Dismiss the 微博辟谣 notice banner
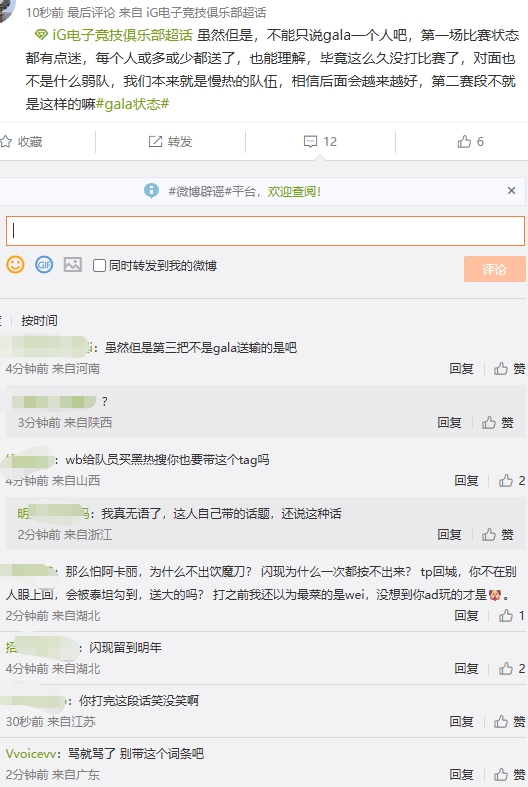This screenshot has height=787, width=528. [511, 191]
